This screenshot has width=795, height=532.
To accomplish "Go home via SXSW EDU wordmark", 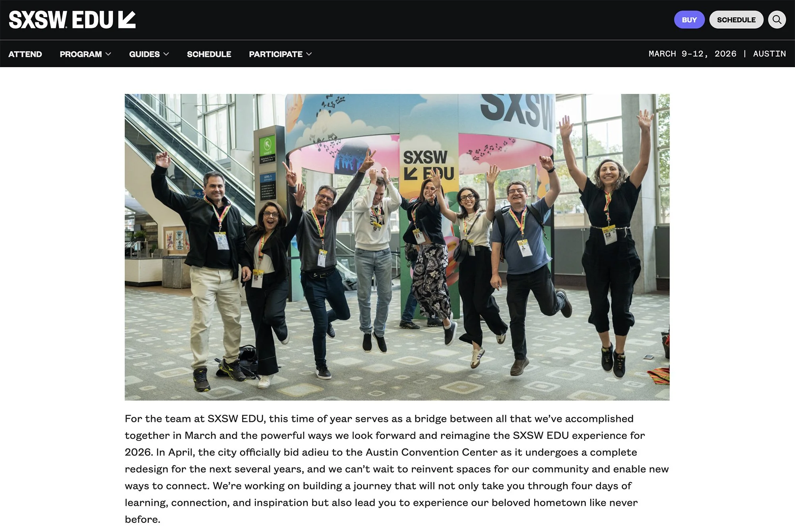I will pyautogui.click(x=72, y=20).
